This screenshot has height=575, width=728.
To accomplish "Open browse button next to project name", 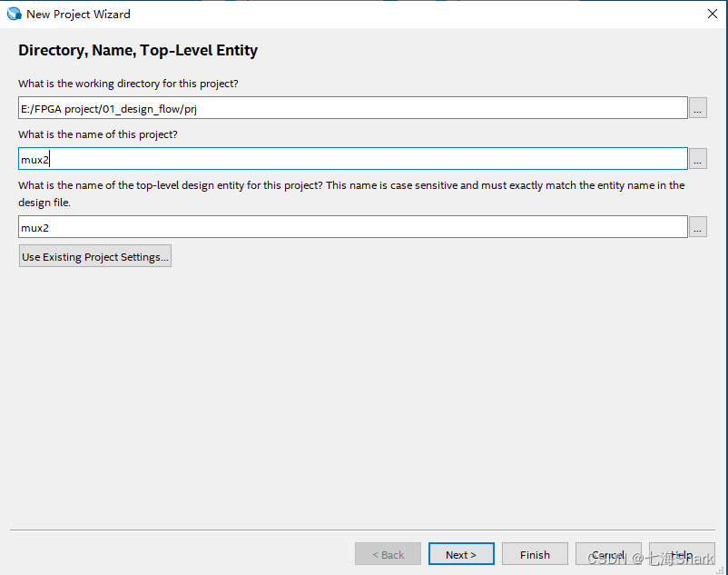I will coord(697,159).
